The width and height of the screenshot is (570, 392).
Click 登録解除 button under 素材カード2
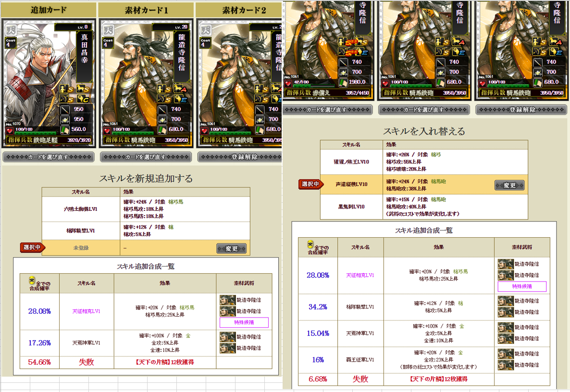click(240, 157)
